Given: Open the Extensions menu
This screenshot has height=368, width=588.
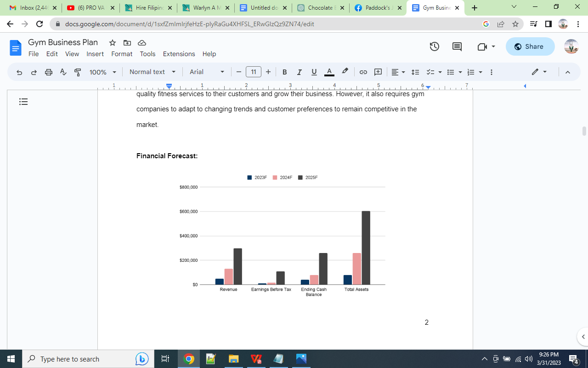Looking at the screenshot, I should point(179,54).
